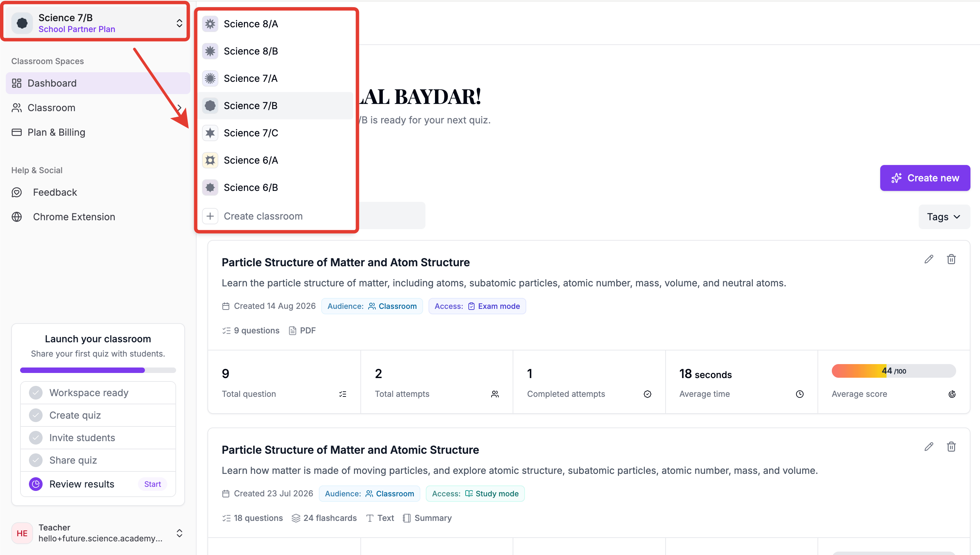980x555 pixels.
Task: Expand the Teacher account menu chevron
Action: 180,533
